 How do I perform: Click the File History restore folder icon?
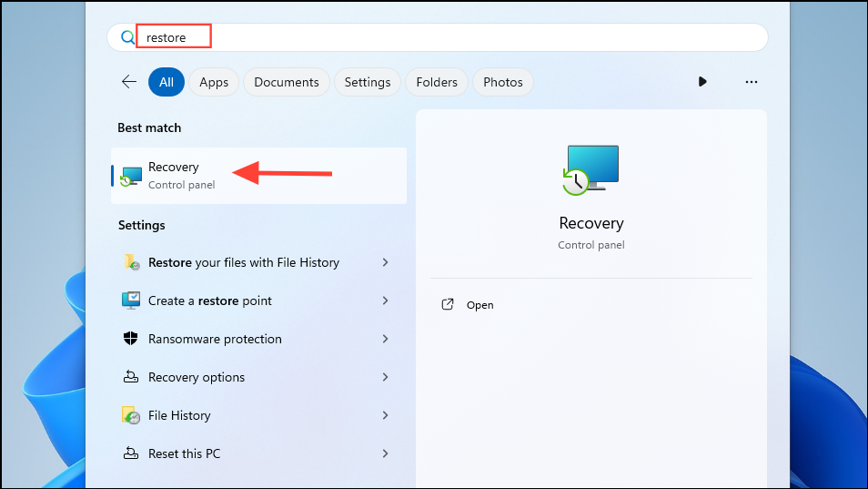pos(131,262)
